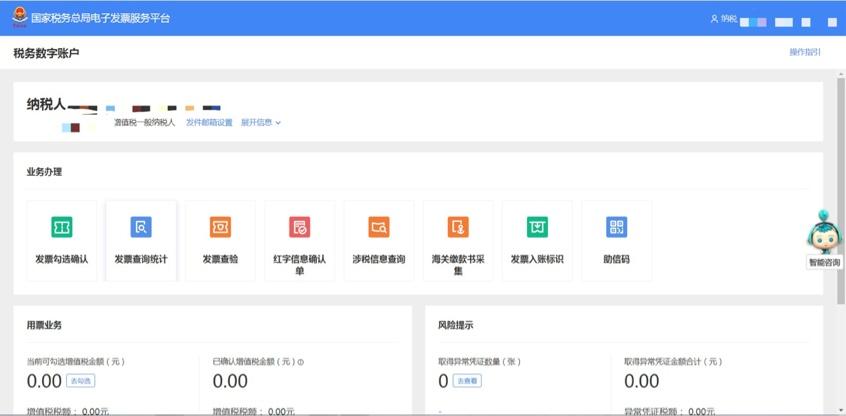The width and height of the screenshot is (846, 416).
Task: Select the 涉税信息查询 (tax info query) icon
Action: pos(378,228)
